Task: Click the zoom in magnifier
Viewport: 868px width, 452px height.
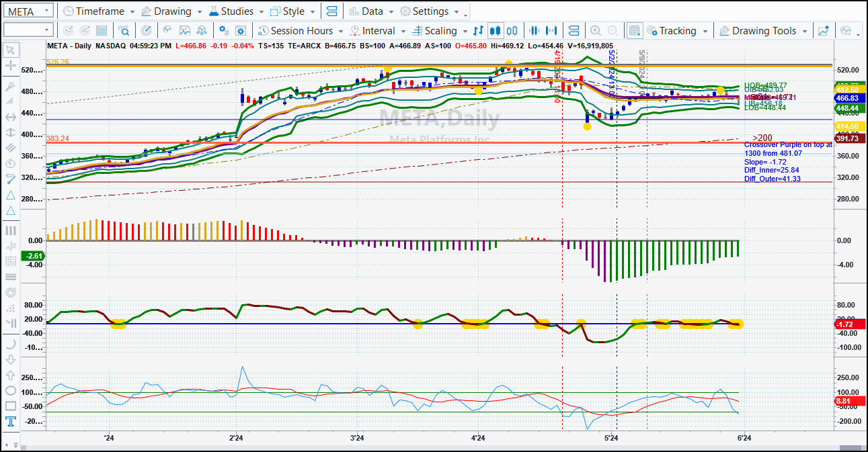Action: (x=596, y=30)
